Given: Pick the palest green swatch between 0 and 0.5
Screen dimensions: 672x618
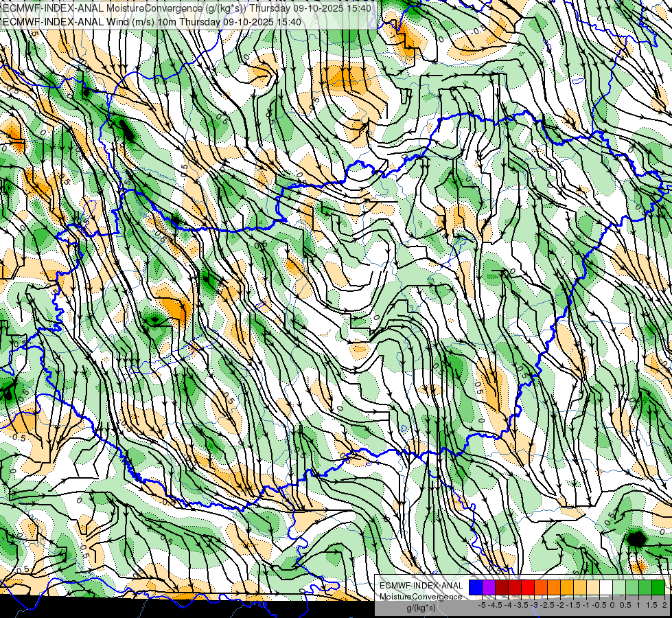Looking at the screenshot, I should 619,587.
